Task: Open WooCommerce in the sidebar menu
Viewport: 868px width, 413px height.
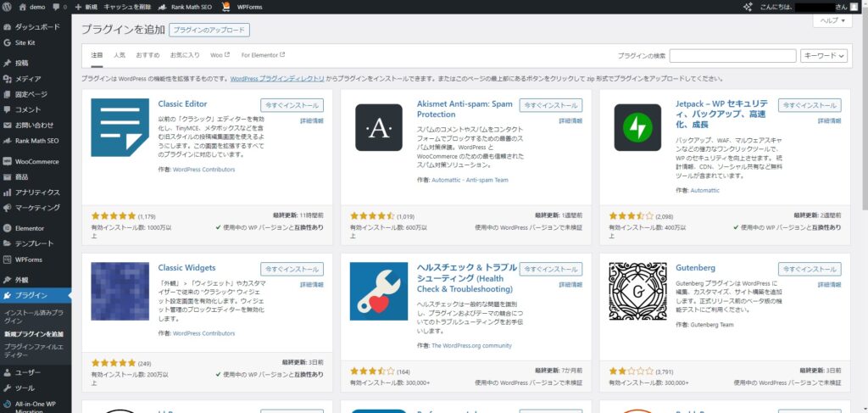Action: pos(36,161)
